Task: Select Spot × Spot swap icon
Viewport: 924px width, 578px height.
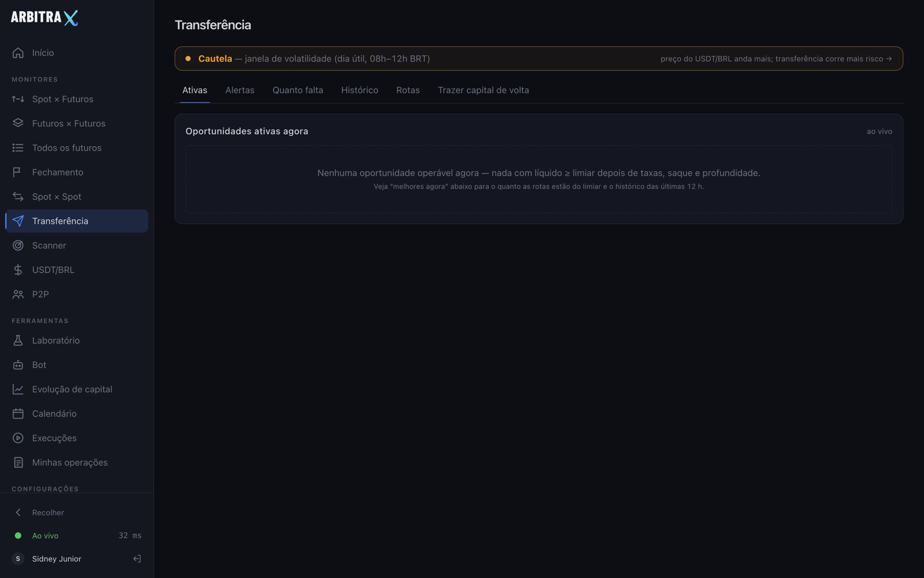Action: (x=18, y=197)
